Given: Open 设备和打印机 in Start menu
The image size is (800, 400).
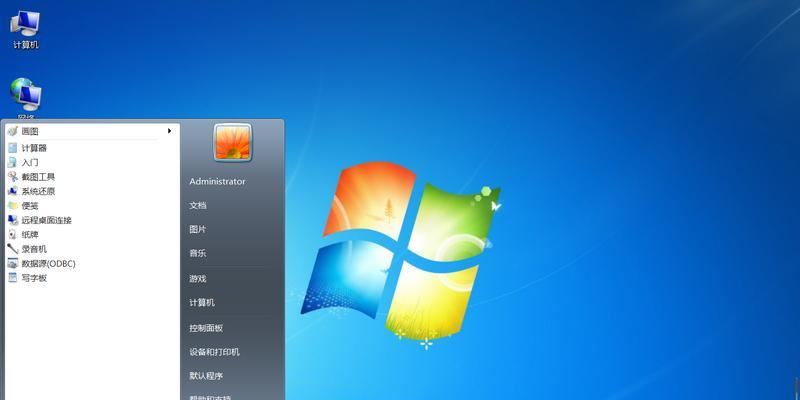Looking at the screenshot, I should tap(214, 352).
